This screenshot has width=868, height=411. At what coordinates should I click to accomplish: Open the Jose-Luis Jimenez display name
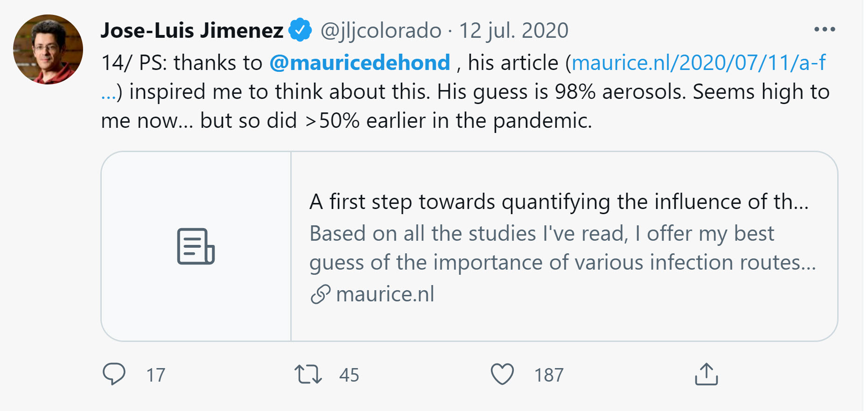[x=192, y=30]
